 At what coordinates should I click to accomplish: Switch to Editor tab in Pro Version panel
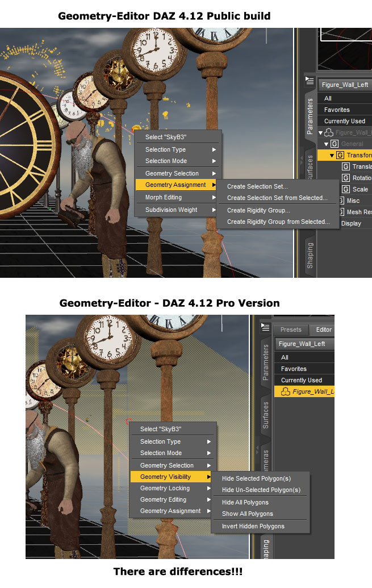[x=323, y=330]
